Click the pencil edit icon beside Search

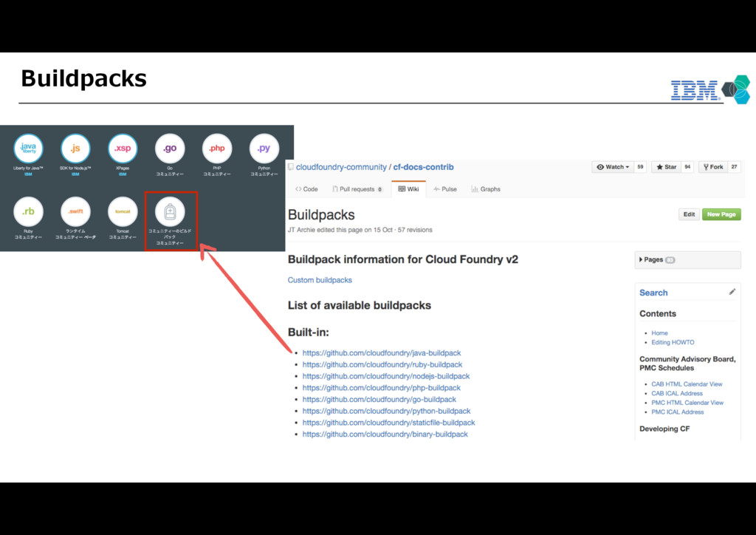[x=732, y=292]
